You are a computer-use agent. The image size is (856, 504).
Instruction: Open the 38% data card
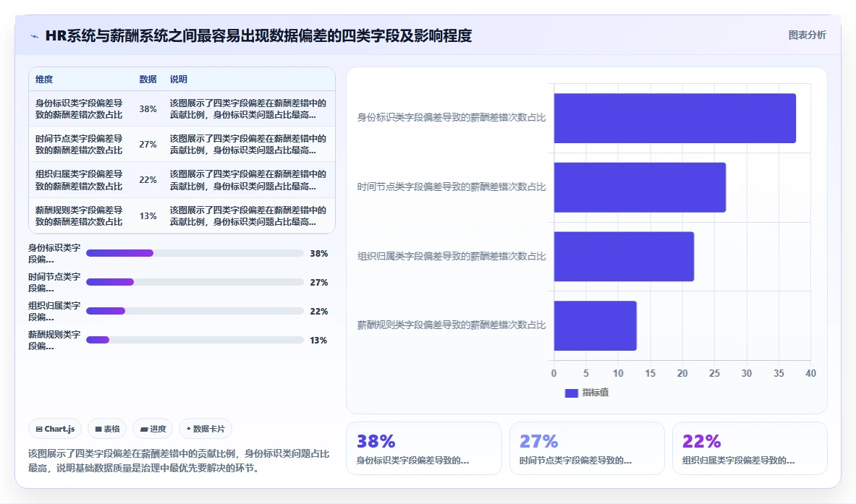click(423, 448)
